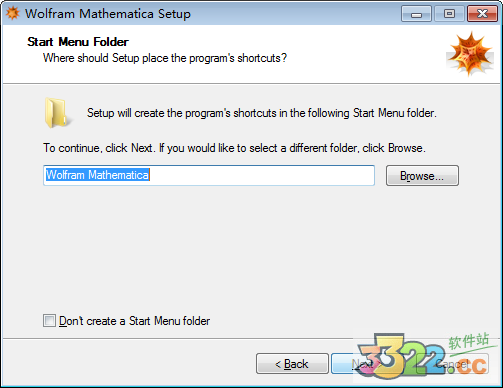Click the Wolfram Mathematica Setup title text
This screenshot has height=388, width=503.
[x=108, y=14]
